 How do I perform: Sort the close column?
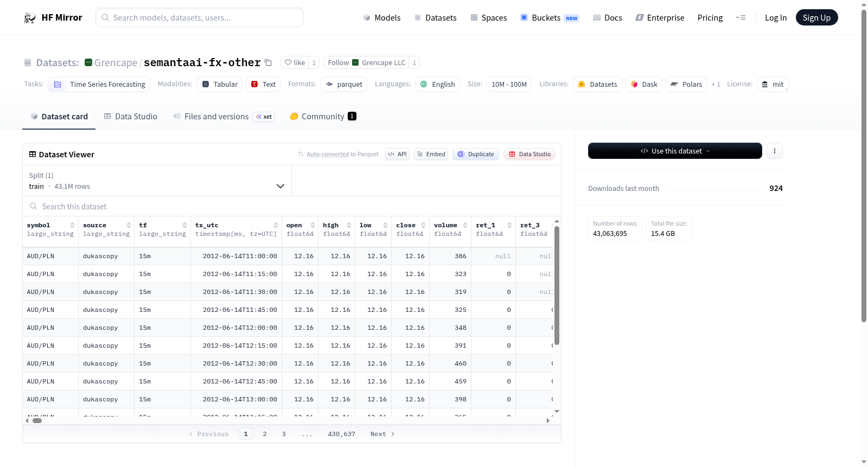[423, 225]
